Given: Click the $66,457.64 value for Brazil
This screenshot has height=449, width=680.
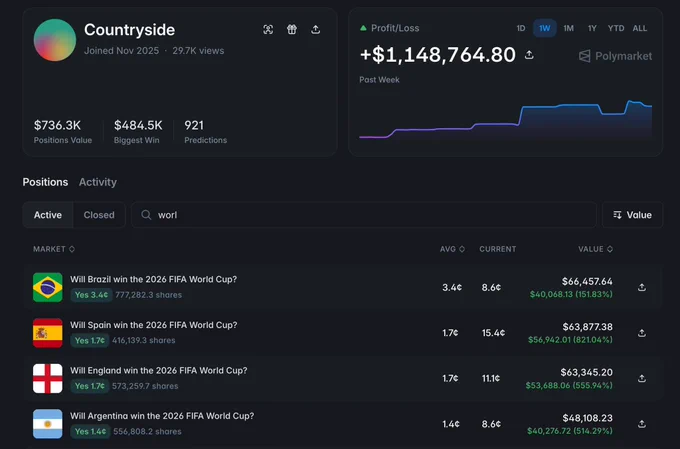Looking at the screenshot, I should [x=587, y=282].
